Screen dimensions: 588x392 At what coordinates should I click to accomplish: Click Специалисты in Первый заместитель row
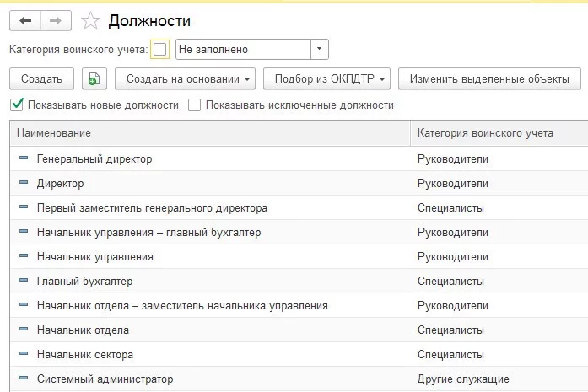450,207
